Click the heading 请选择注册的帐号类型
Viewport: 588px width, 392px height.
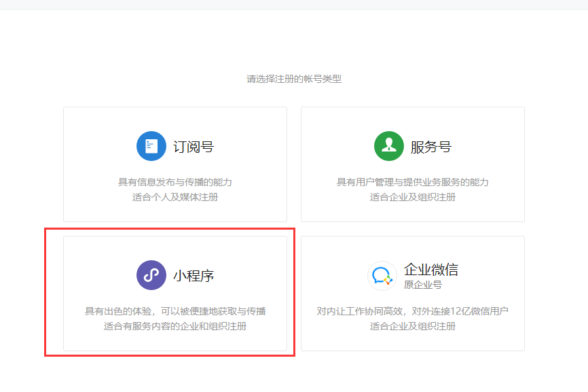[x=294, y=79]
